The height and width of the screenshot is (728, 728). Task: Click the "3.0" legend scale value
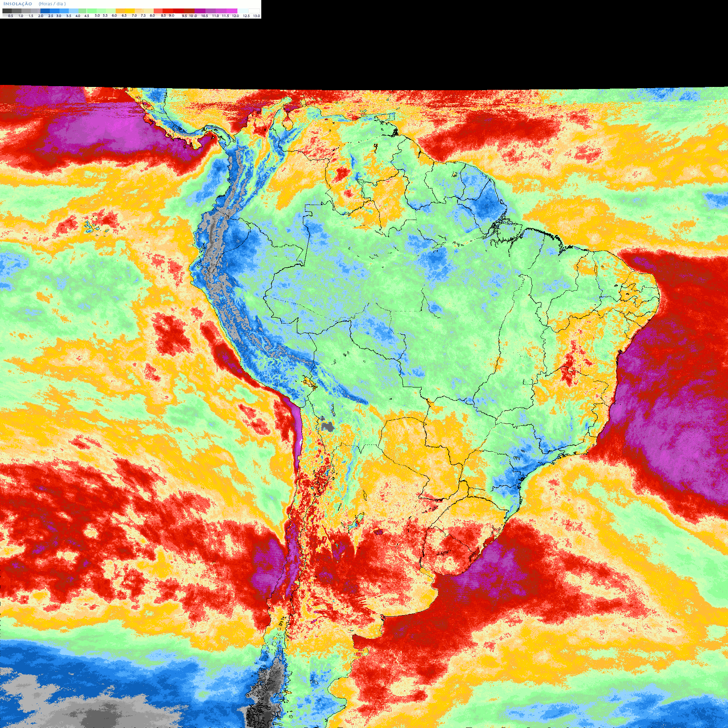coord(59,16)
